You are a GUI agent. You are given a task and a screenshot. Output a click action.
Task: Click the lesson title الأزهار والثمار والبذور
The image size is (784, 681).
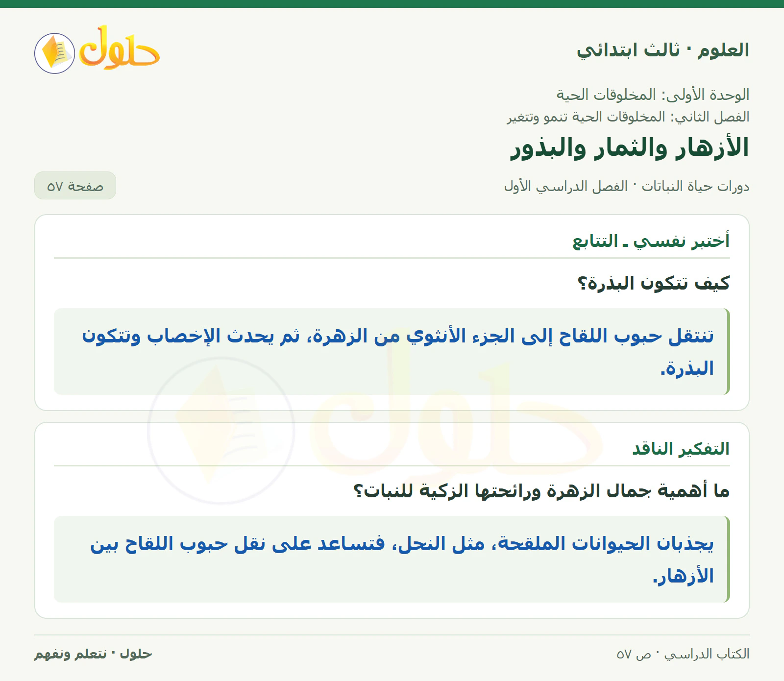(x=630, y=148)
